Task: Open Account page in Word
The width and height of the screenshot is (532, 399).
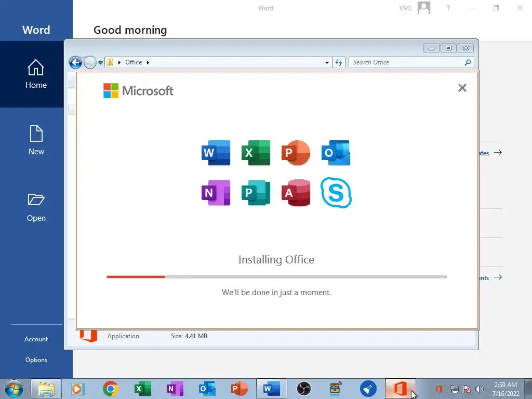Action: click(x=36, y=339)
